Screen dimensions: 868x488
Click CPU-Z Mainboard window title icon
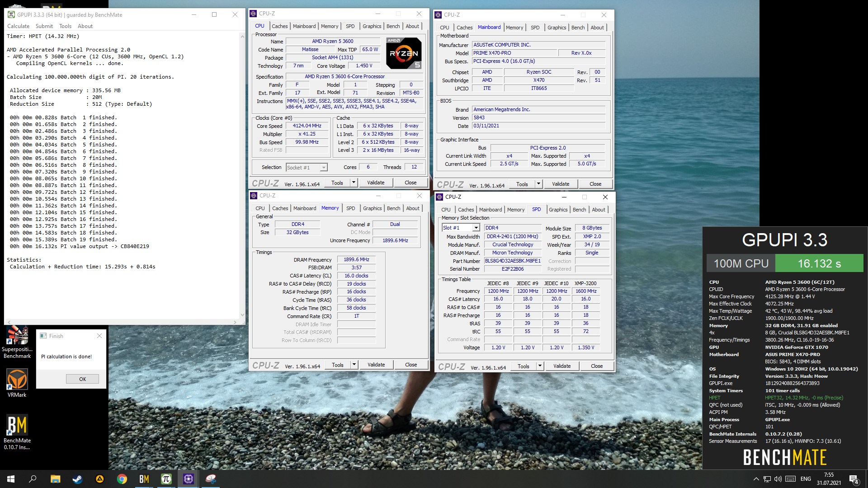point(438,15)
